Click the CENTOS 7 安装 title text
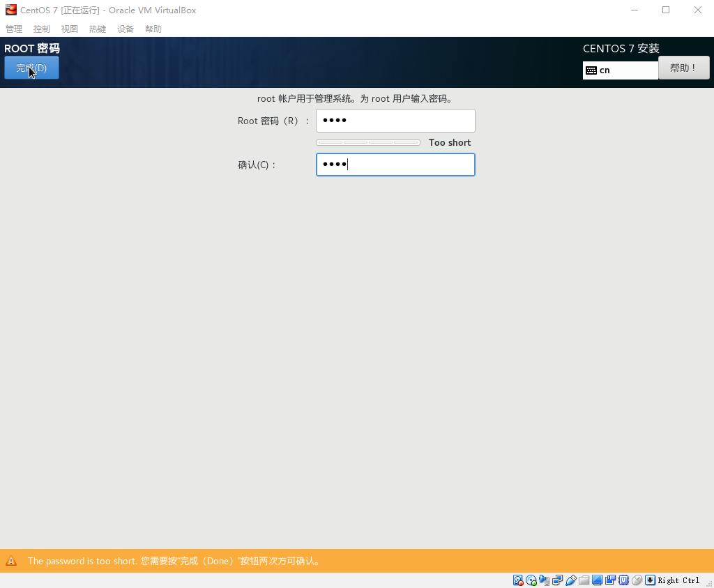 621,48
